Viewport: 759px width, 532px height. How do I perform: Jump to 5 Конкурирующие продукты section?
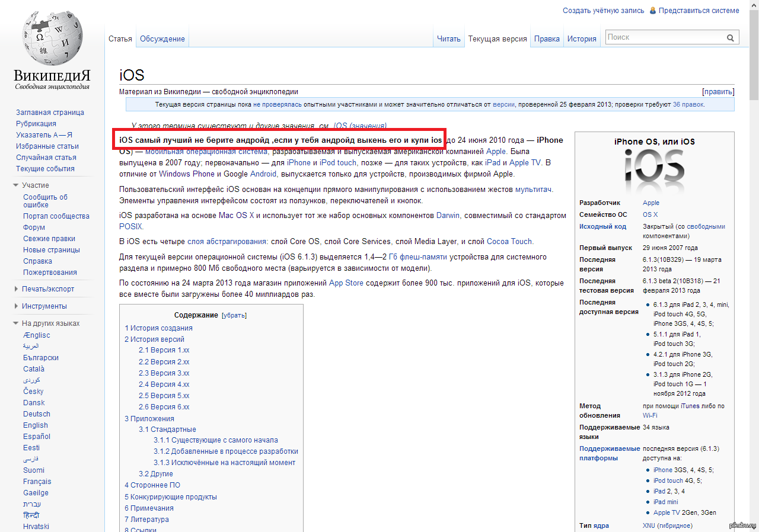tap(171, 496)
